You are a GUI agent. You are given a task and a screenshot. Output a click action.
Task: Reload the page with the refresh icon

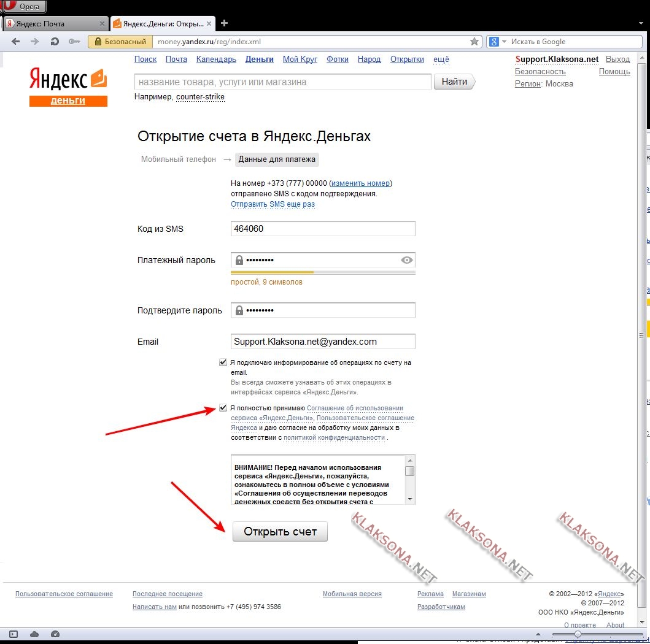tap(54, 42)
